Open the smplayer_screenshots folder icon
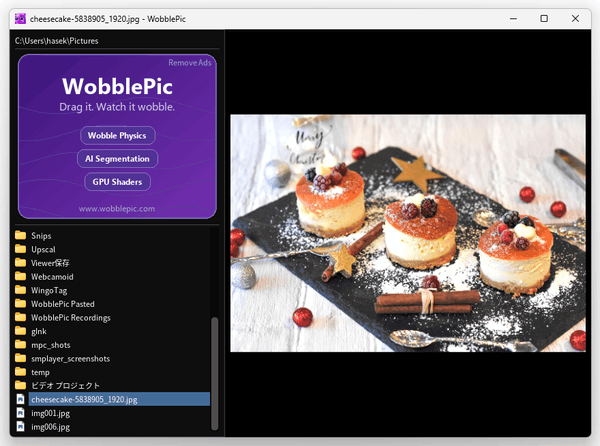The image size is (600, 446). point(20,358)
